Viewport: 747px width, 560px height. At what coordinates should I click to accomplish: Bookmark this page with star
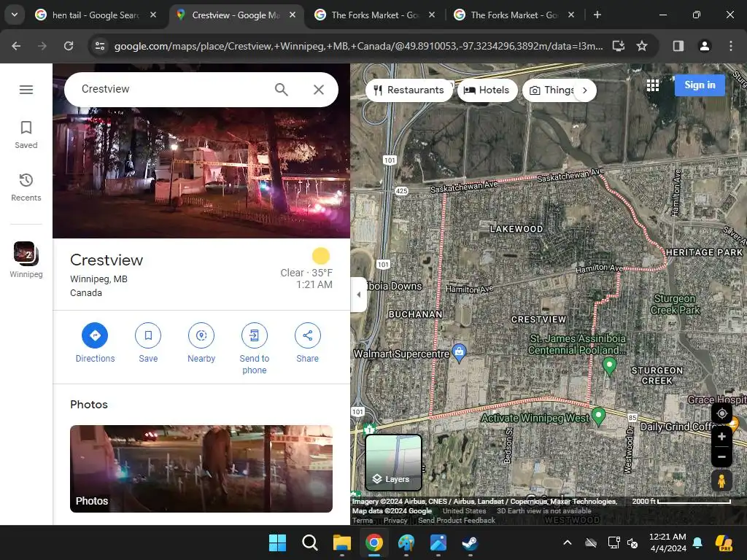pyautogui.click(x=642, y=46)
